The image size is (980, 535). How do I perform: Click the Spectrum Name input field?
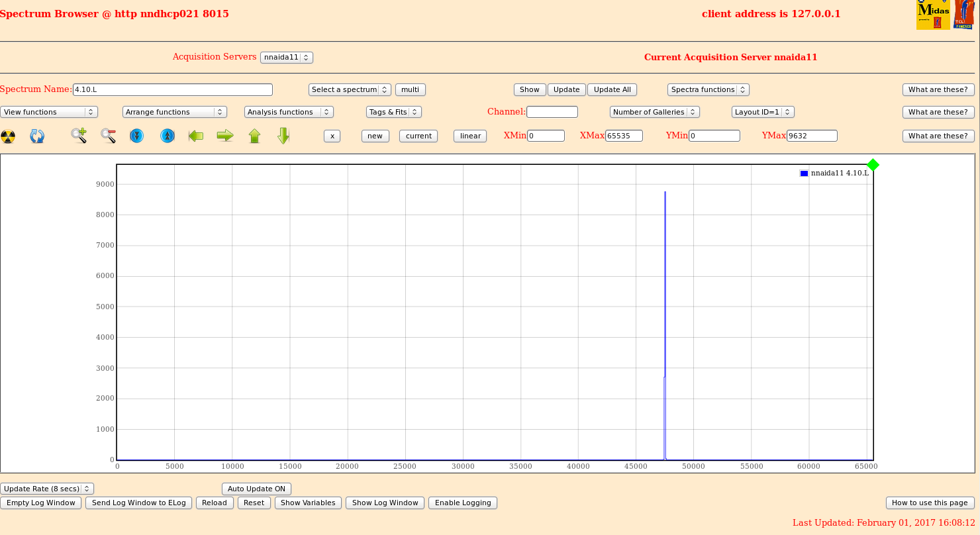pos(172,89)
